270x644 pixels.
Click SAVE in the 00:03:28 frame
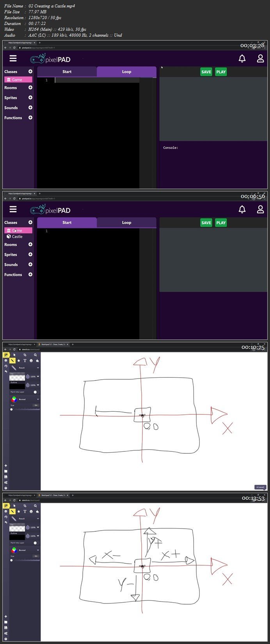click(x=206, y=72)
